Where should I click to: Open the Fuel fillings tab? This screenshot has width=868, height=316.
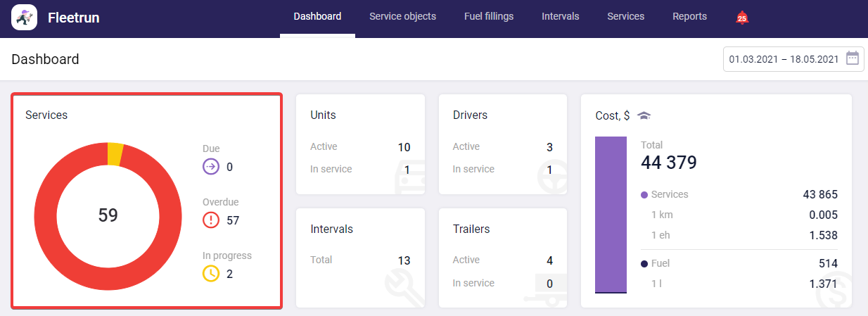point(489,16)
